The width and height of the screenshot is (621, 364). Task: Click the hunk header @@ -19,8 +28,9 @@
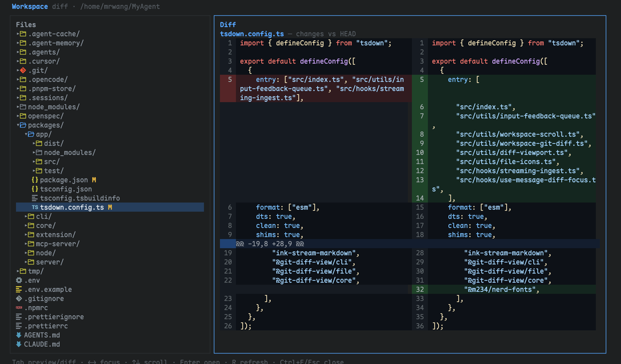[270, 244]
